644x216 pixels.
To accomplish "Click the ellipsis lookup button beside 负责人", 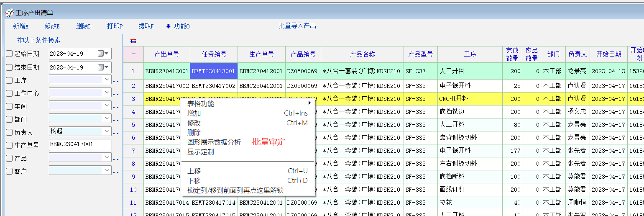I will (116, 133).
